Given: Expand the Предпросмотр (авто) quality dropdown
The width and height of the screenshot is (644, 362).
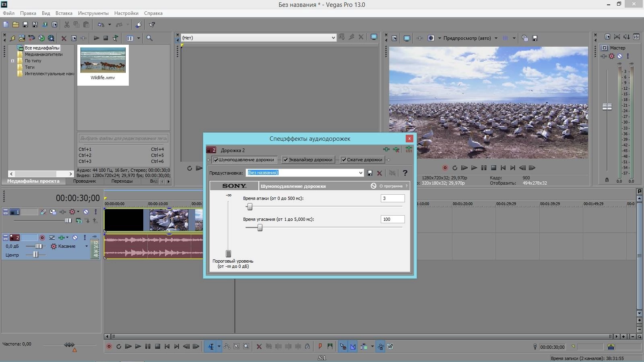Looking at the screenshot, I should (496, 38).
